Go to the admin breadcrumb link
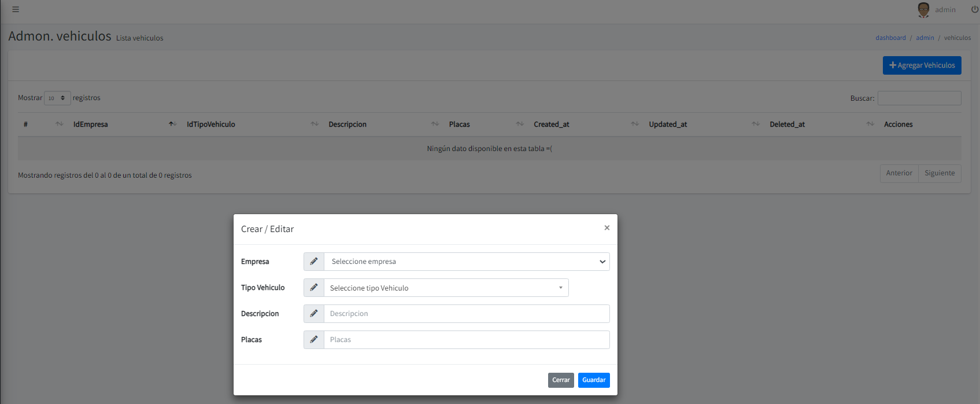The height and width of the screenshot is (404, 980). (924, 38)
